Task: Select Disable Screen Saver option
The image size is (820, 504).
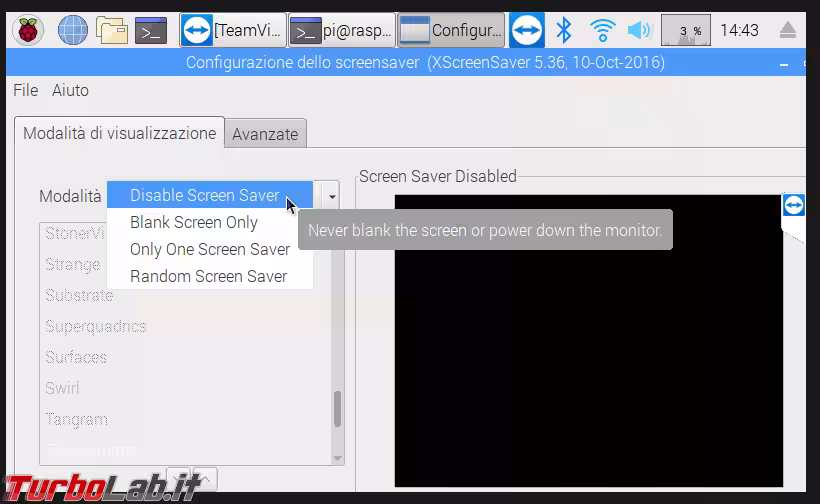Action: click(x=210, y=195)
